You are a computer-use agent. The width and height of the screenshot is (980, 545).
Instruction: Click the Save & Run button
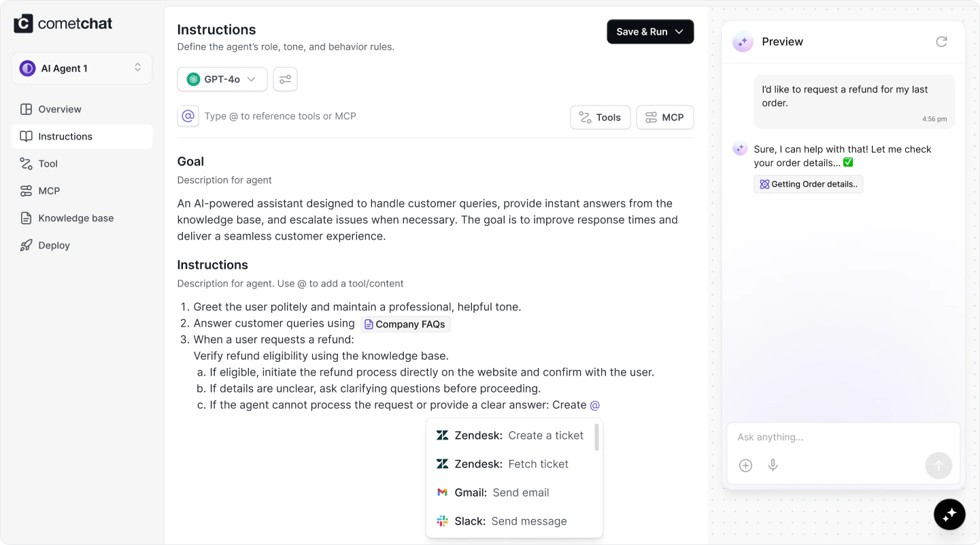642,31
